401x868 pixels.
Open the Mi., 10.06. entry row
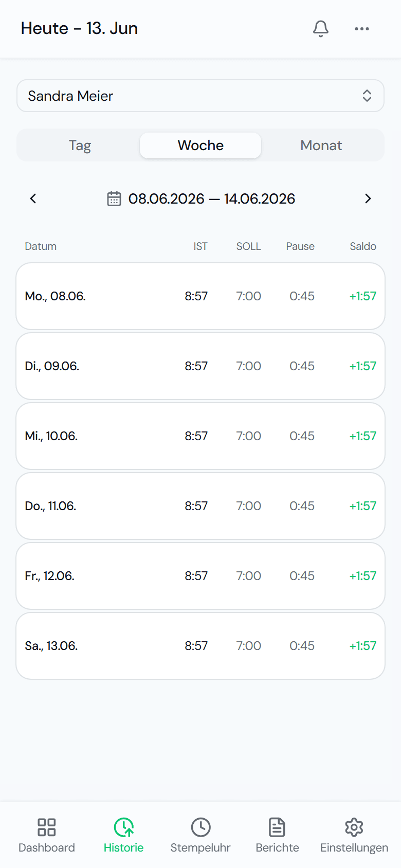point(200,436)
